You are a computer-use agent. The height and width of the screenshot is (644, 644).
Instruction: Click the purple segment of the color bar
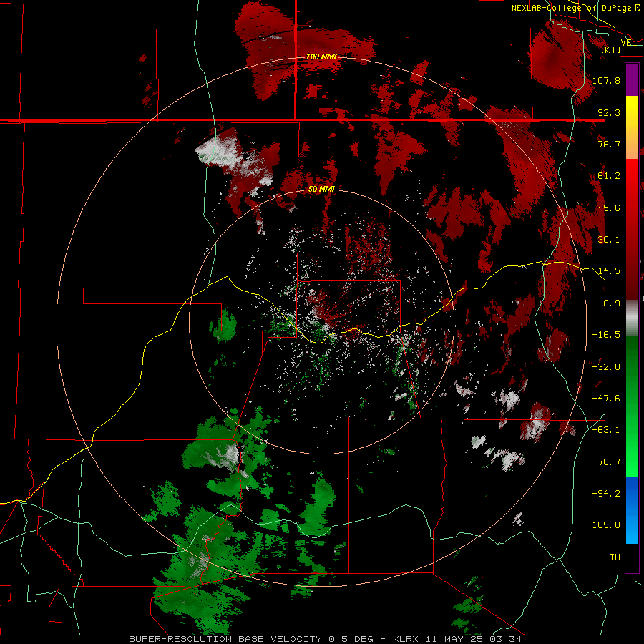632,79
